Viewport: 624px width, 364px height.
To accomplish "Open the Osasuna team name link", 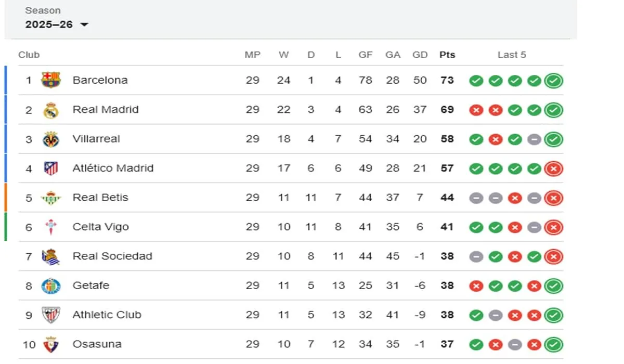I will coord(97,344).
